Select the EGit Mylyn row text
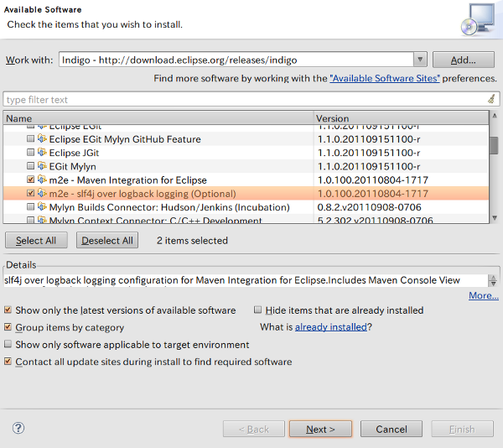Viewport: 503px width, 448px height. point(72,167)
